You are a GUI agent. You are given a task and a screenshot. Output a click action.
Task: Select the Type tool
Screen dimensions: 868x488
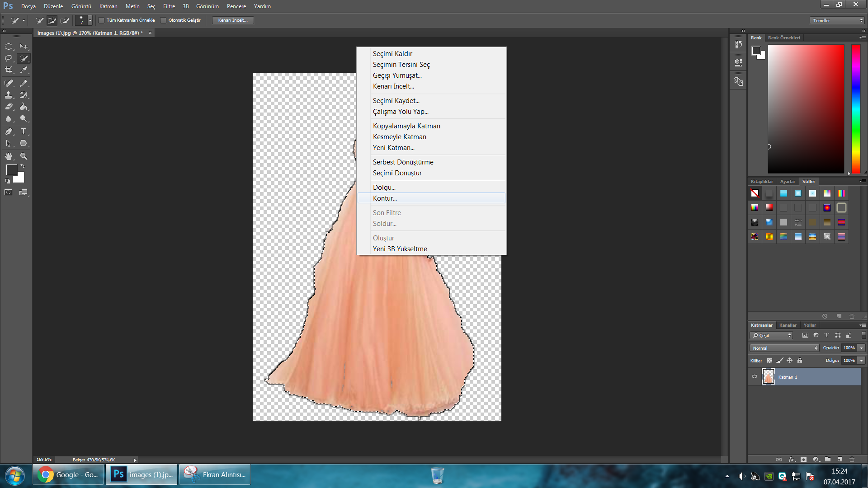pos(24,131)
